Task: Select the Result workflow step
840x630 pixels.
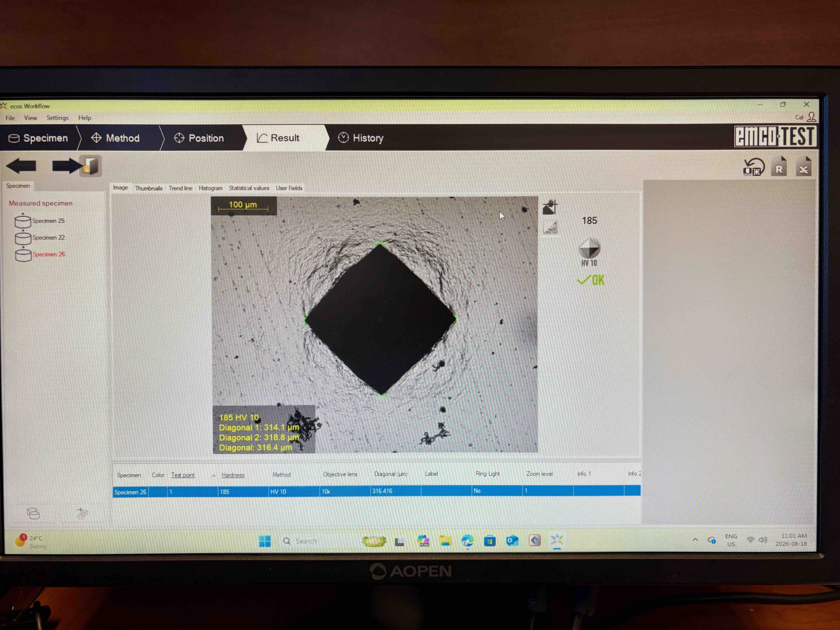Action: (279, 138)
